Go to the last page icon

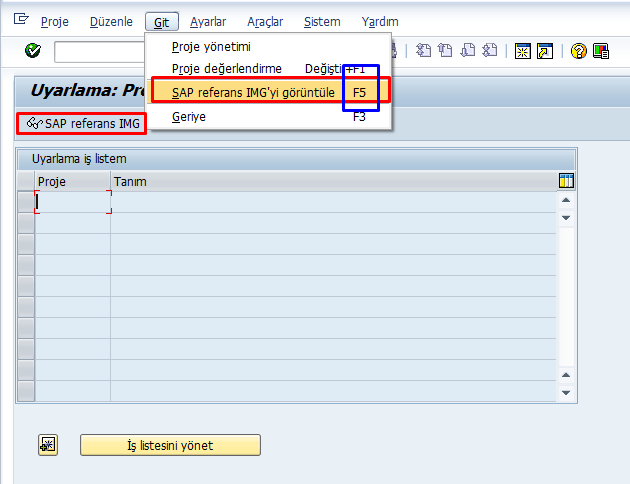point(490,51)
